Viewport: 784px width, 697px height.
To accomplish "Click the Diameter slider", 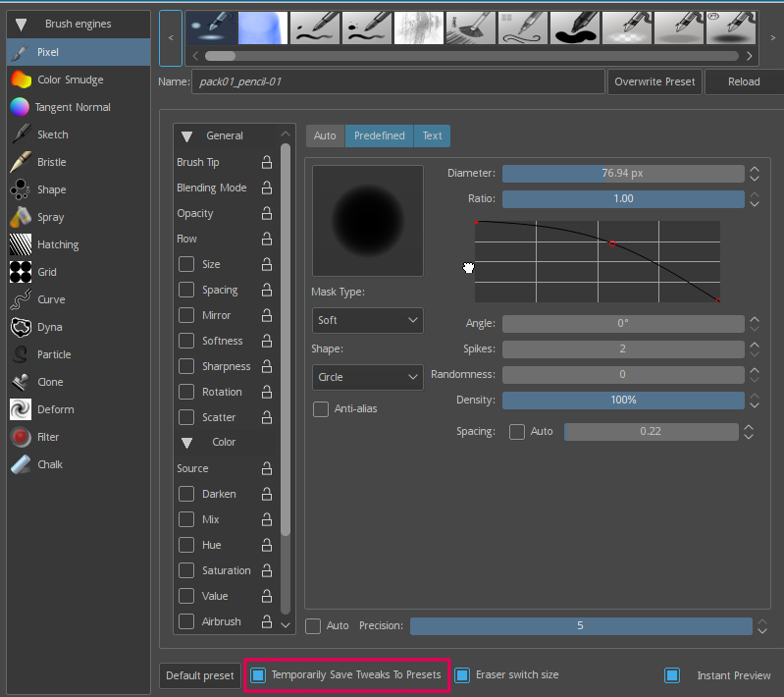I will point(622,173).
